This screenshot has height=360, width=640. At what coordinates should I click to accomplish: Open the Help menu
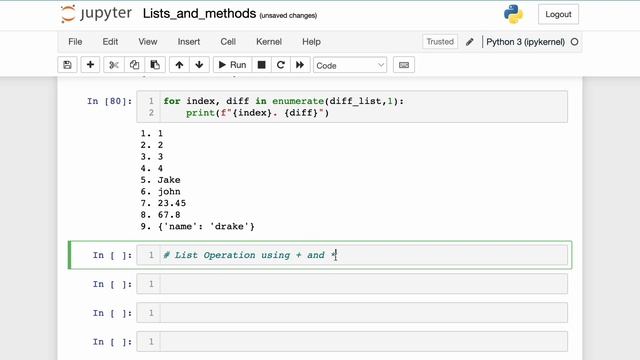point(311,42)
